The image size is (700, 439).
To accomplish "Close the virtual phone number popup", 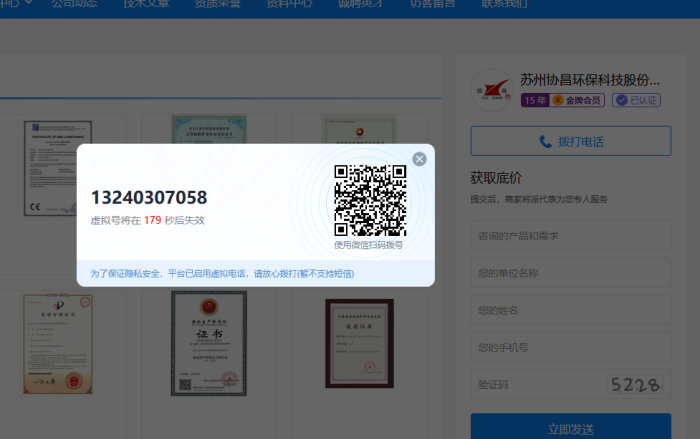I will (x=419, y=159).
